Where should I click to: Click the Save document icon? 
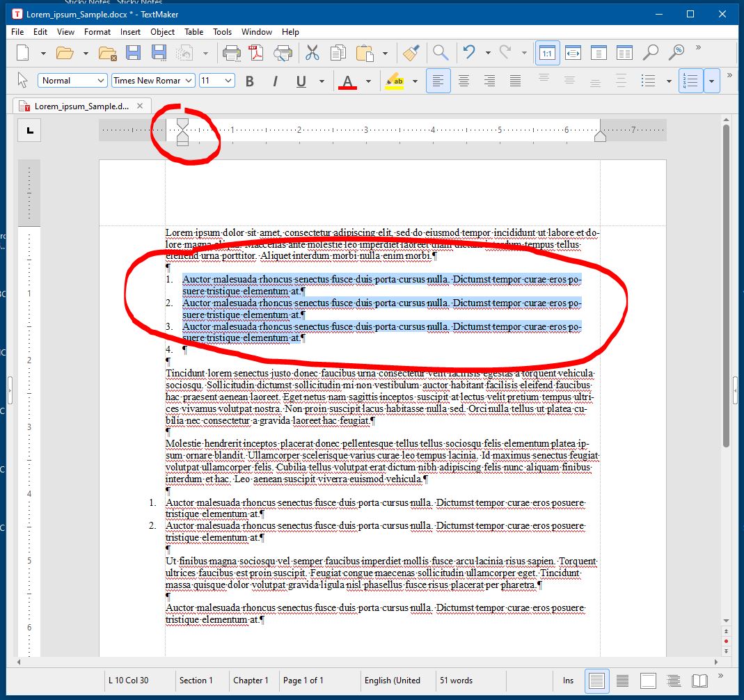(x=133, y=53)
